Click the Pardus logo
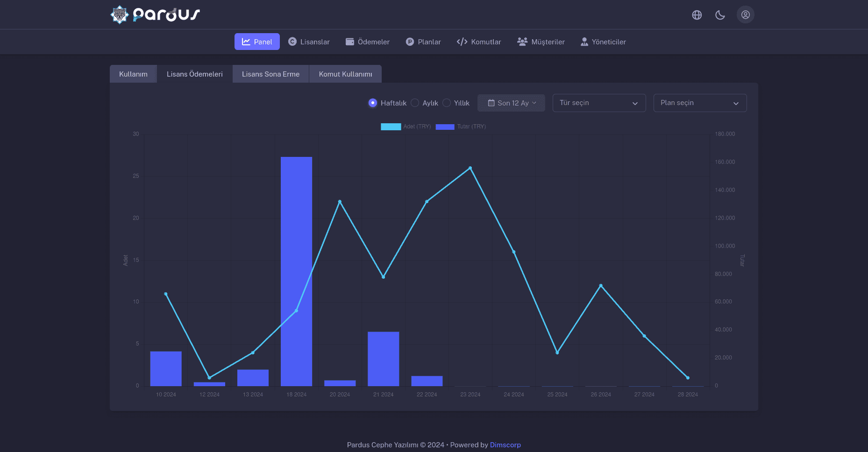 coord(155,14)
